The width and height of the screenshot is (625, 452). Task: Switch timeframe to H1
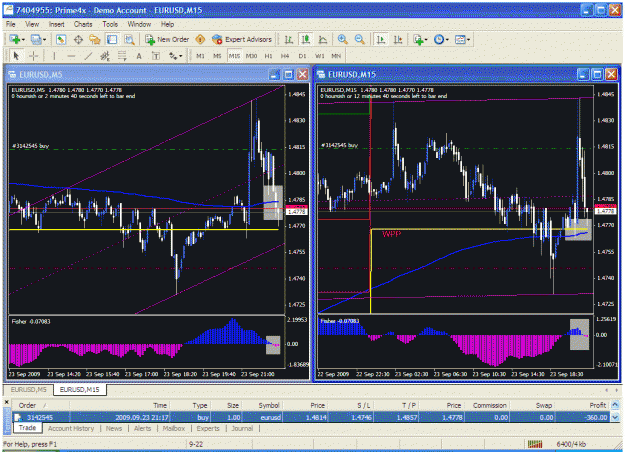click(x=269, y=56)
